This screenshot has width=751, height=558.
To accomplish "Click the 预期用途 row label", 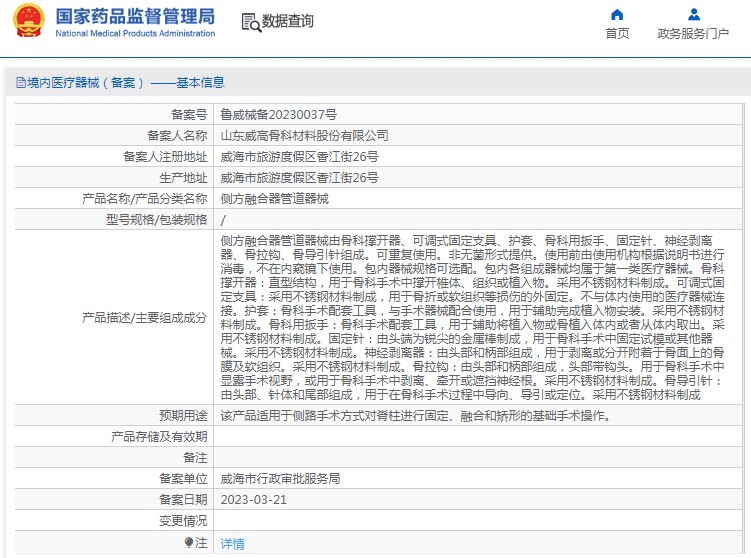I will [183, 416].
